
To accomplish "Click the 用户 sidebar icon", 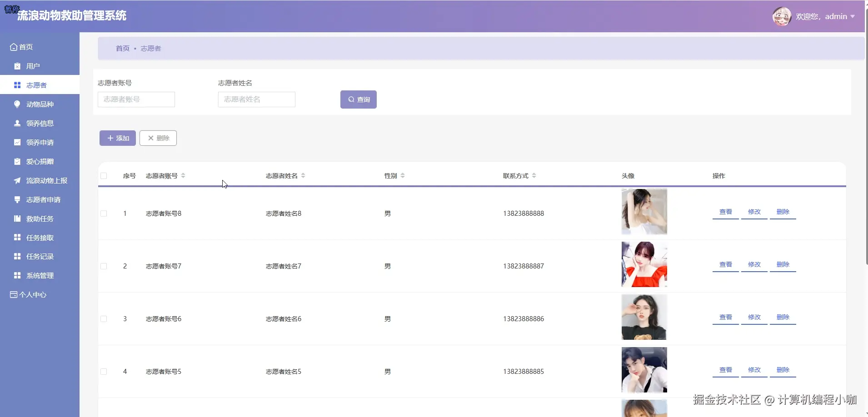I will click(17, 66).
